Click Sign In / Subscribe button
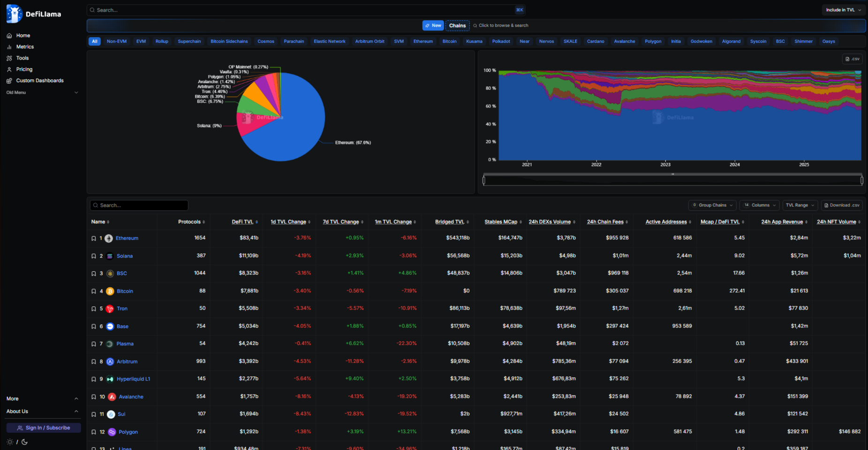This screenshot has height=450, width=868. coord(44,428)
